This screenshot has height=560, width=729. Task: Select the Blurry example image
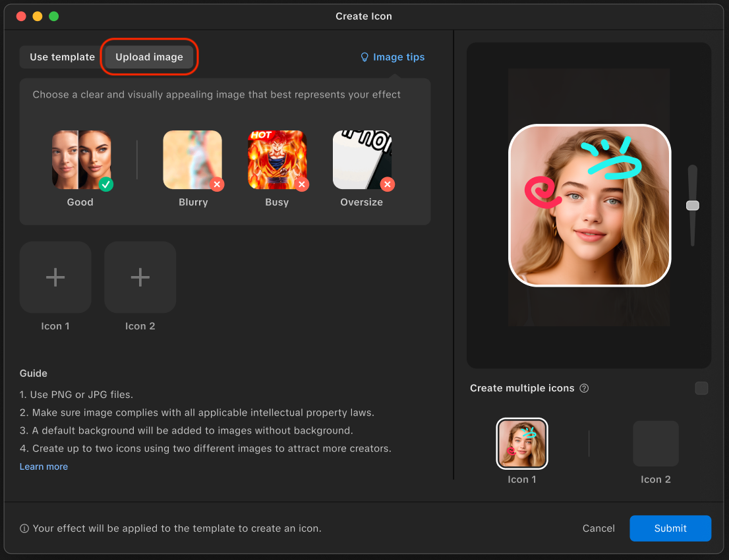[x=192, y=160]
